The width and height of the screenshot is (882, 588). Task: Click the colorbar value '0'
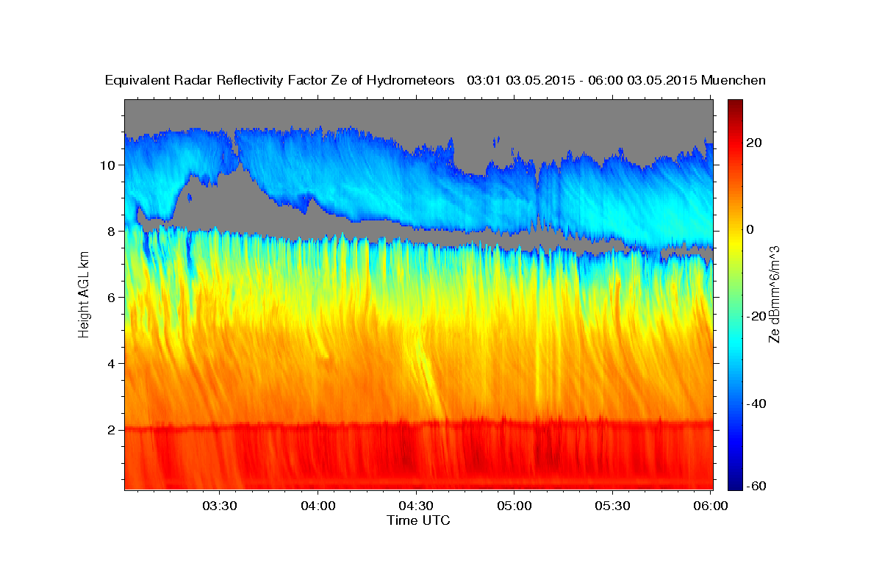tap(751, 229)
